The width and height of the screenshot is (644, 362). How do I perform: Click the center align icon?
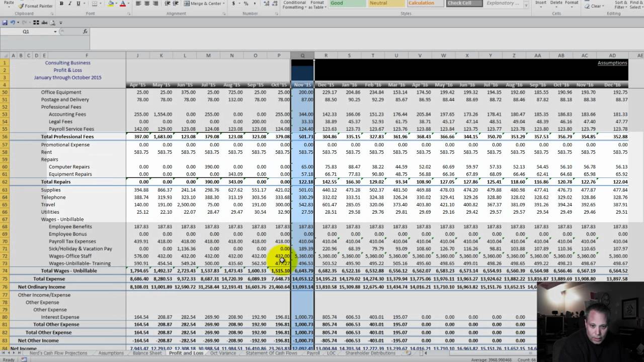(147, 4)
